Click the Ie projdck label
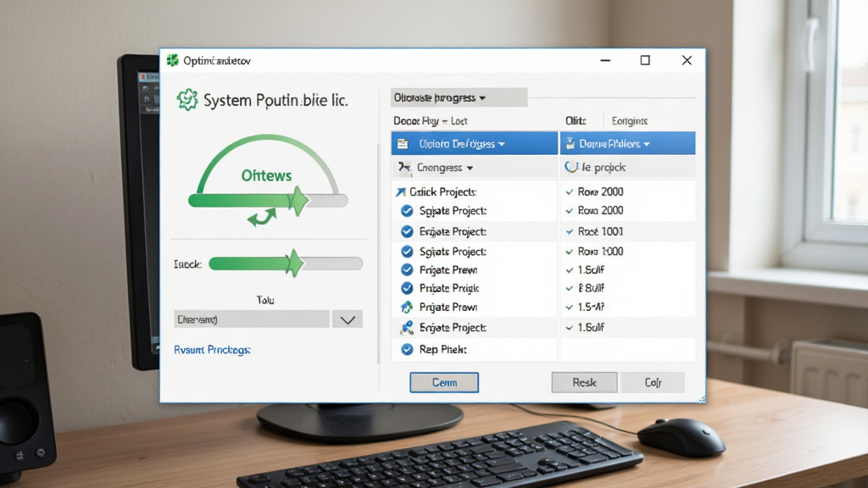This screenshot has width=868, height=488. pos(604,167)
